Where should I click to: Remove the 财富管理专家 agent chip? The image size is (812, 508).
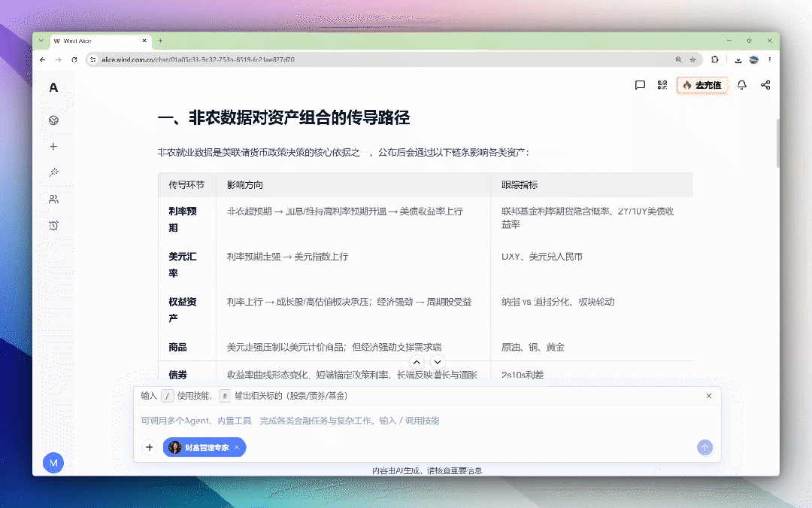point(237,447)
